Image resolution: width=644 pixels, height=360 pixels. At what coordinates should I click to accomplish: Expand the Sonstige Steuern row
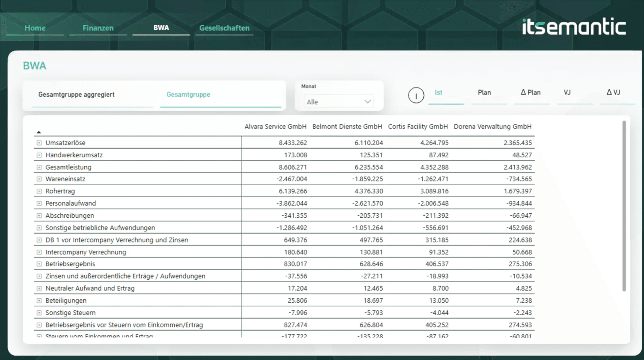39,313
